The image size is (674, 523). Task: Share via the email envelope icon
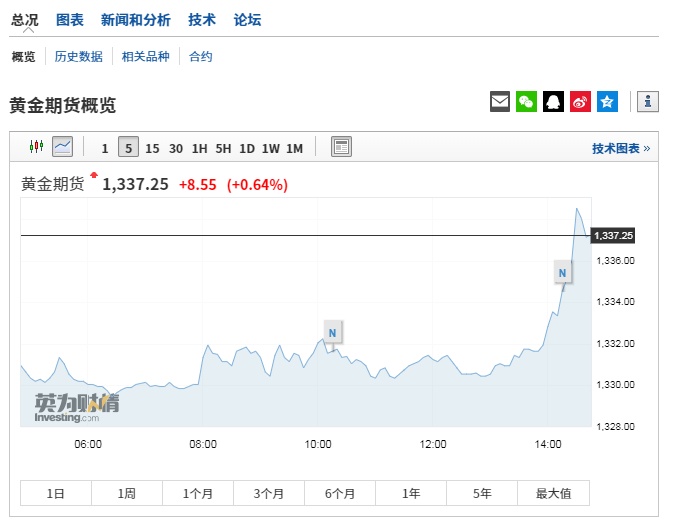[500, 101]
